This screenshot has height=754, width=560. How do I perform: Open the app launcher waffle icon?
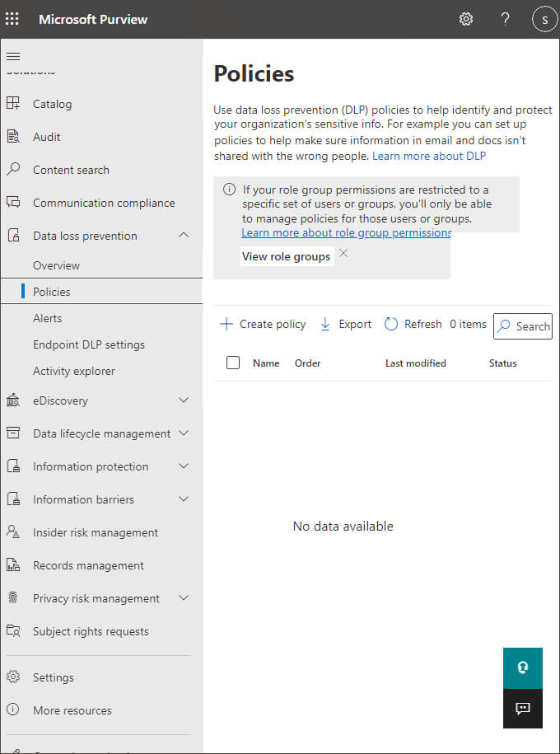click(12, 19)
